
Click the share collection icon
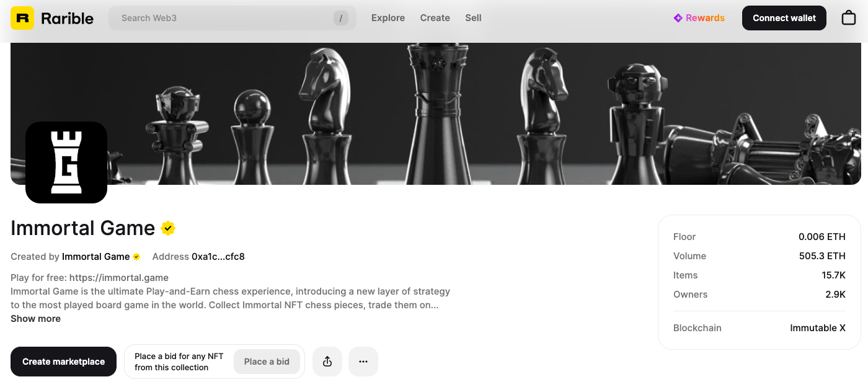[x=327, y=362]
